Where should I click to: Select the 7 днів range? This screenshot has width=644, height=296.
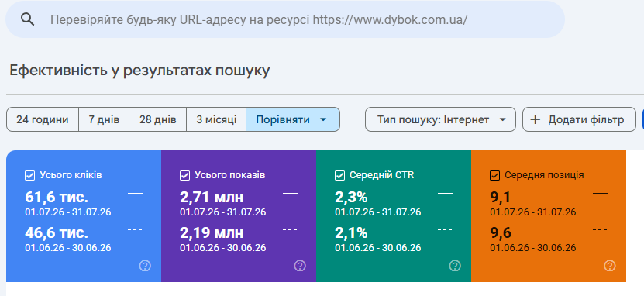104,119
